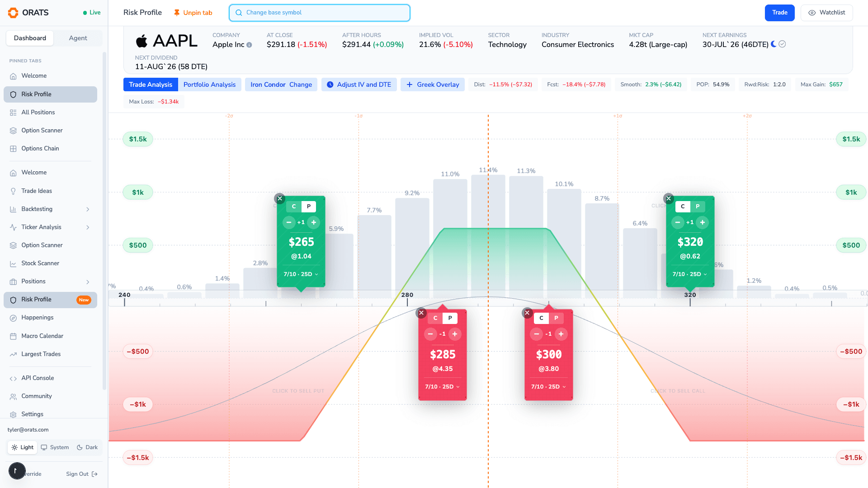Click the Watchlist eye icon
868x488 pixels.
[x=812, y=13]
